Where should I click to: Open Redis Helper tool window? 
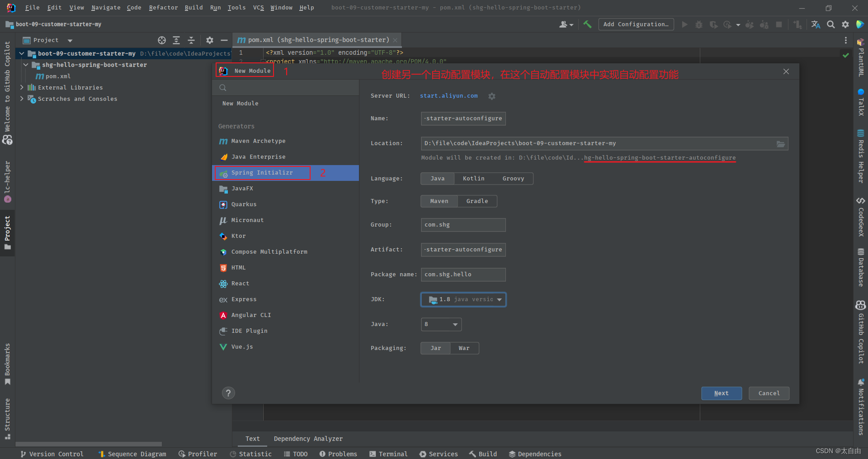coord(861,156)
